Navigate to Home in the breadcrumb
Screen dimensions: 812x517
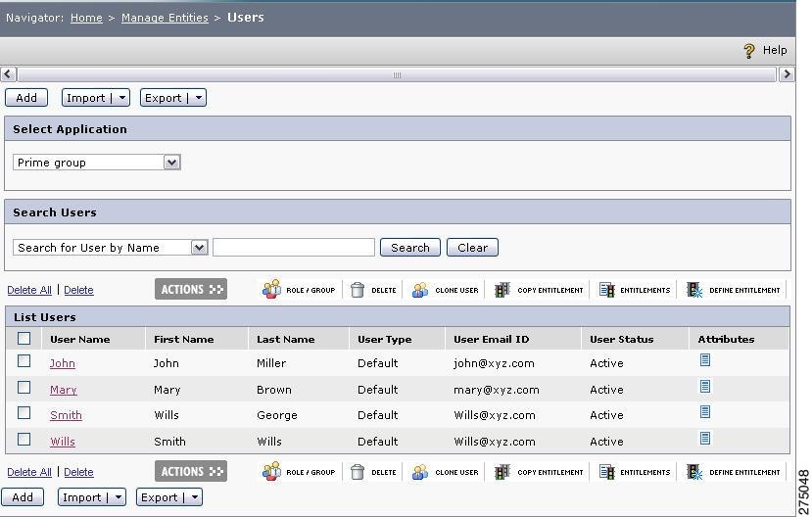point(86,18)
